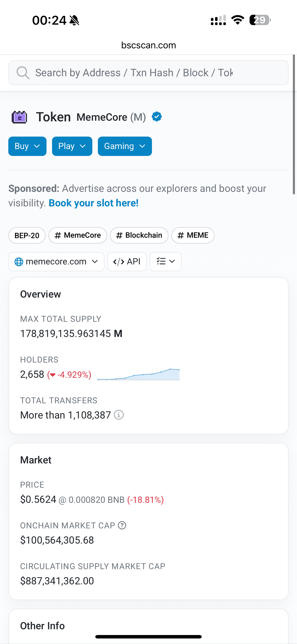The width and height of the screenshot is (297, 644).
Task: Select the #MEME tag
Action: tap(193, 235)
